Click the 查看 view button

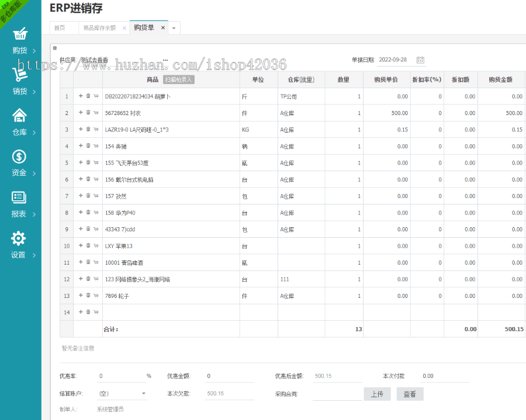click(410, 394)
